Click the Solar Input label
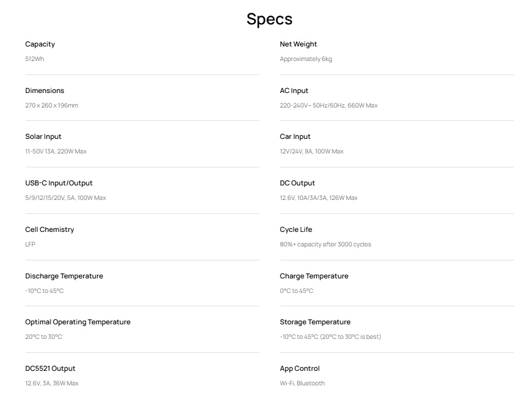The width and height of the screenshot is (532, 397). click(44, 137)
